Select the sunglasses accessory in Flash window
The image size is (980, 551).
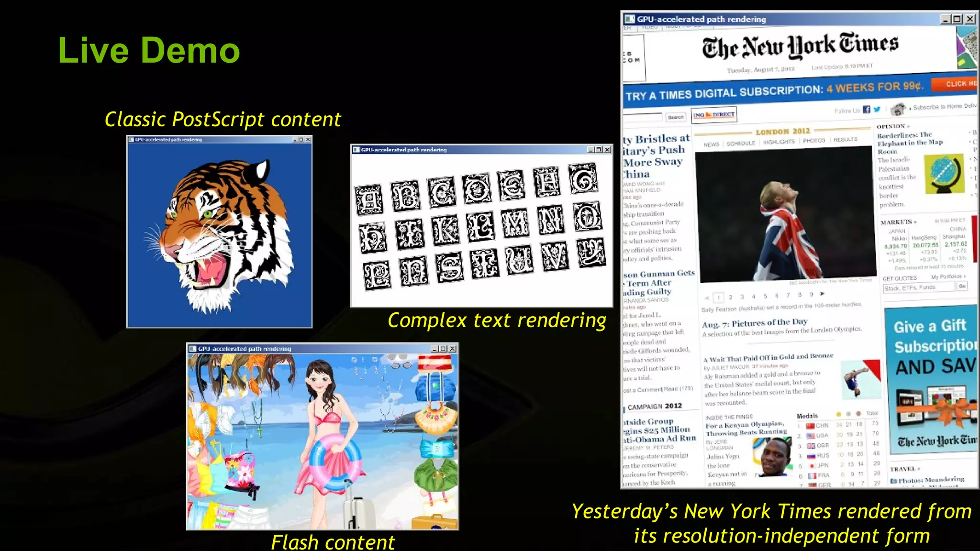point(401,364)
